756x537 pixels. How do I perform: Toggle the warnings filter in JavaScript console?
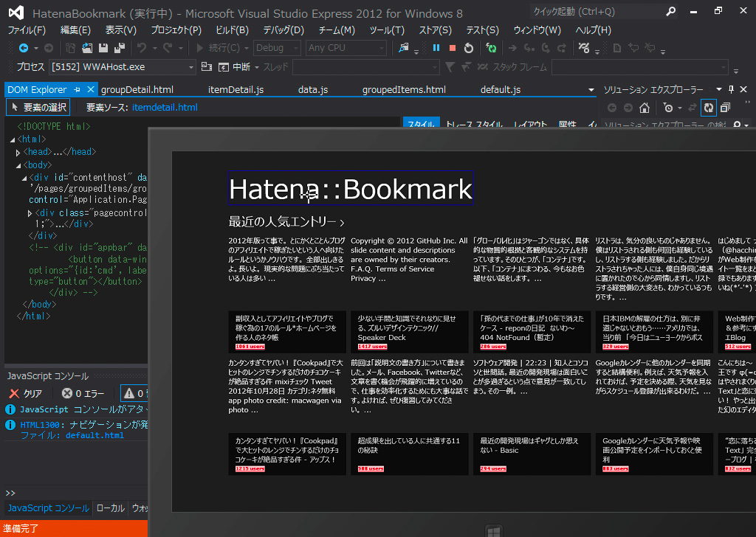click(134, 393)
